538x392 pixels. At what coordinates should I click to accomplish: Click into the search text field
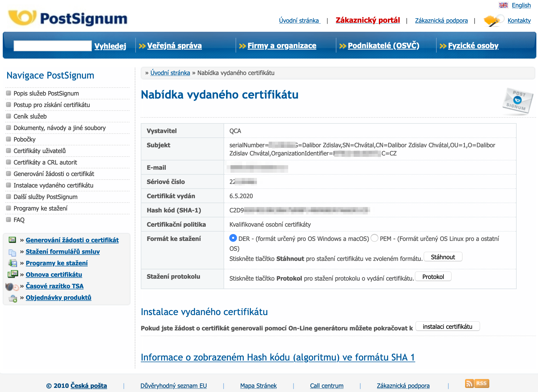click(x=53, y=46)
